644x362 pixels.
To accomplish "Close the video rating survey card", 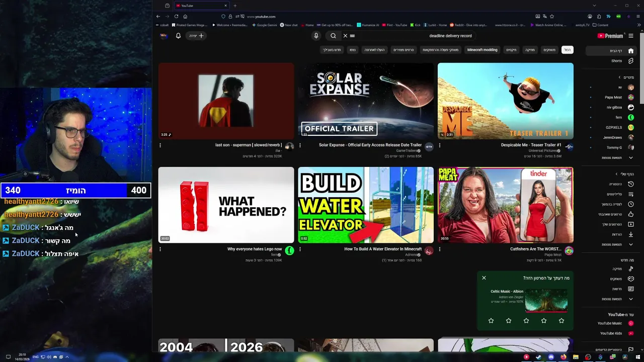I will tap(484, 278).
